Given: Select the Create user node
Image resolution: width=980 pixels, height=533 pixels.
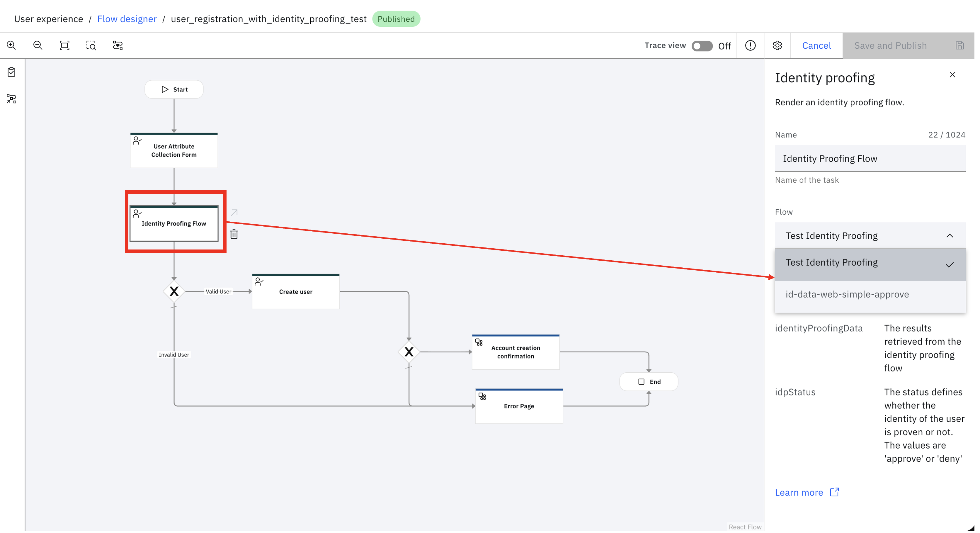Looking at the screenshot, I should [x=296, y=291].
